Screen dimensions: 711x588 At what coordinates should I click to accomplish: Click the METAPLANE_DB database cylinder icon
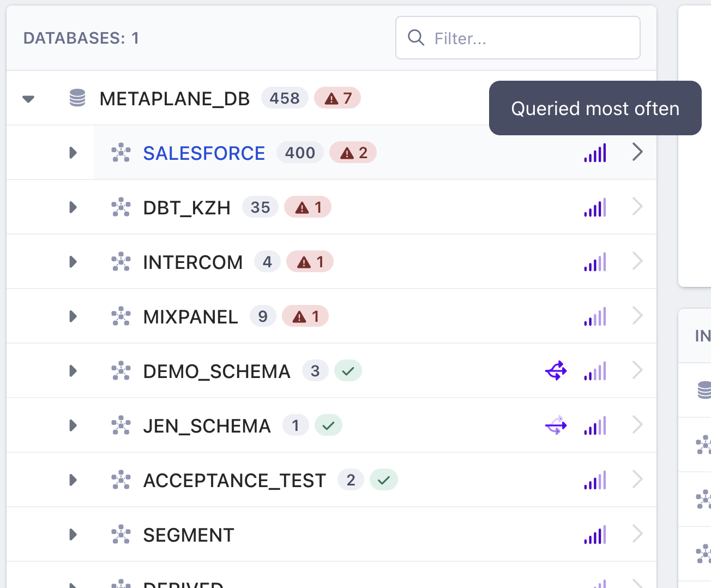coord(77,98)
